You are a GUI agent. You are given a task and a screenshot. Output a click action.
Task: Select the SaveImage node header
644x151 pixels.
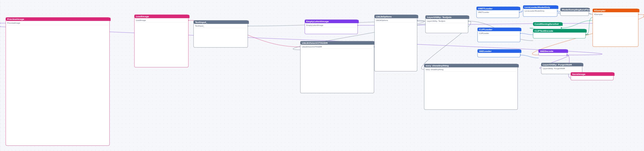coord(592,74)
